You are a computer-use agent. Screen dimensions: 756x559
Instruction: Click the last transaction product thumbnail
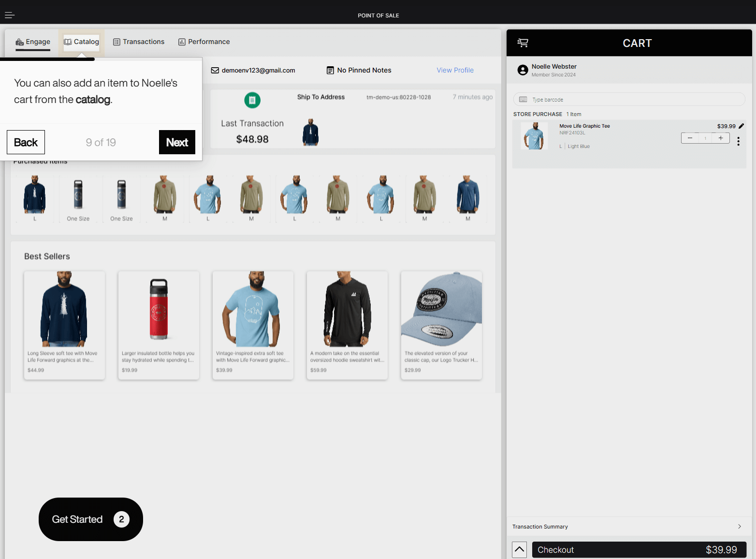click(x=310, y=132)
